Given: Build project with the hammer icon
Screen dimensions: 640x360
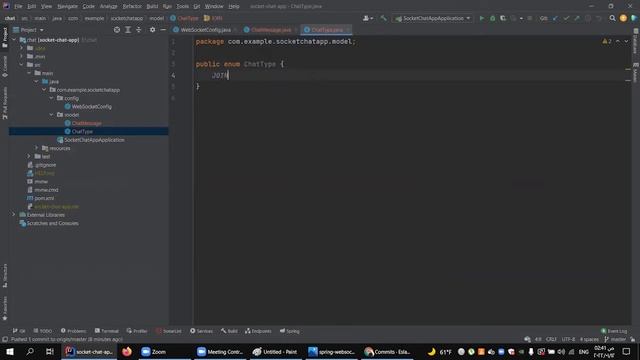Looking at the screenshot, I should point(383,18).
